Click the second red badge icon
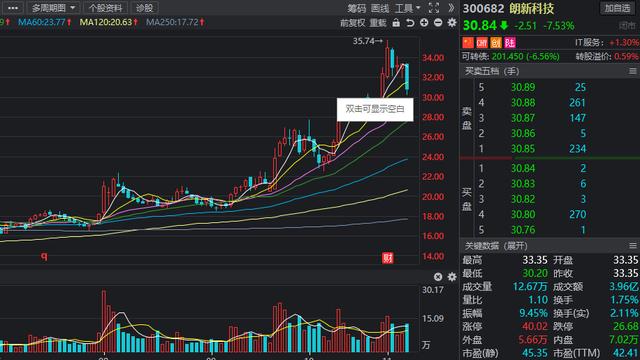The image size is (640, 360). click(x=482, y=42)
